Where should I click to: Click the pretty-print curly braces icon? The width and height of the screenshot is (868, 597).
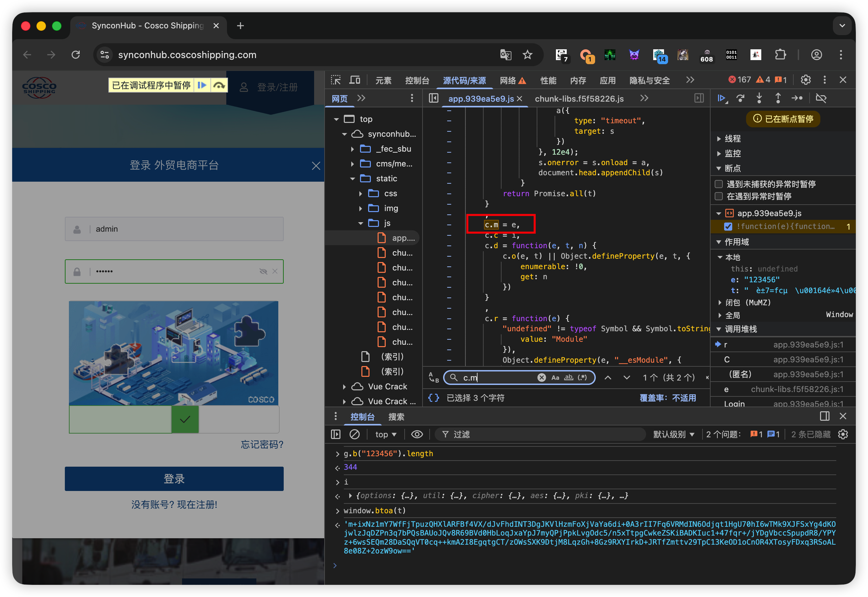click(433, 398)
